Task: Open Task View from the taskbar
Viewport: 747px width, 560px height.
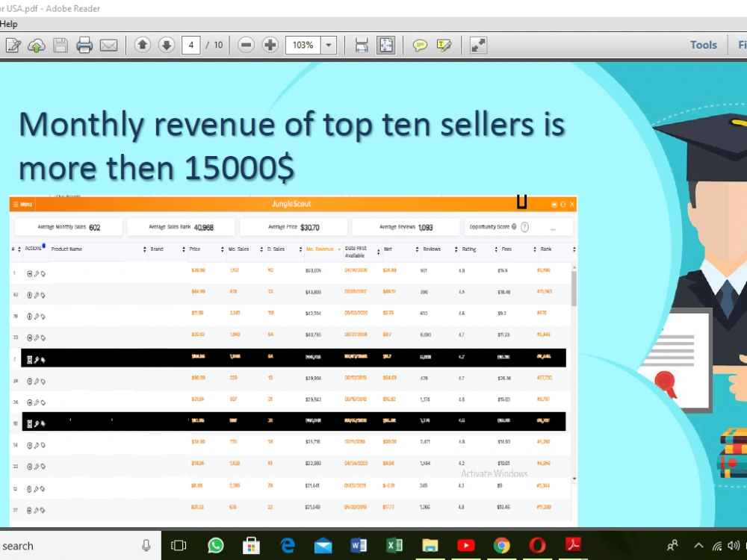Action: click(x=179, y=545)
